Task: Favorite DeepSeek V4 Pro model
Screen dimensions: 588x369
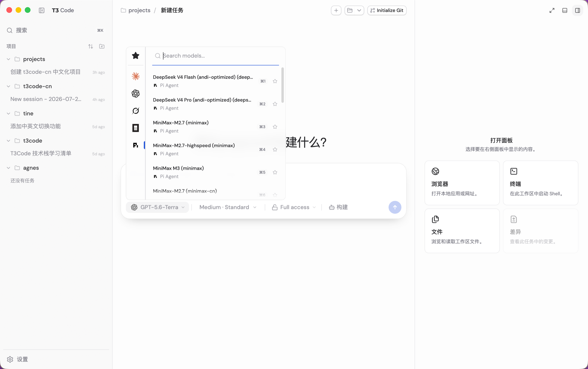Action: [275, 104]
